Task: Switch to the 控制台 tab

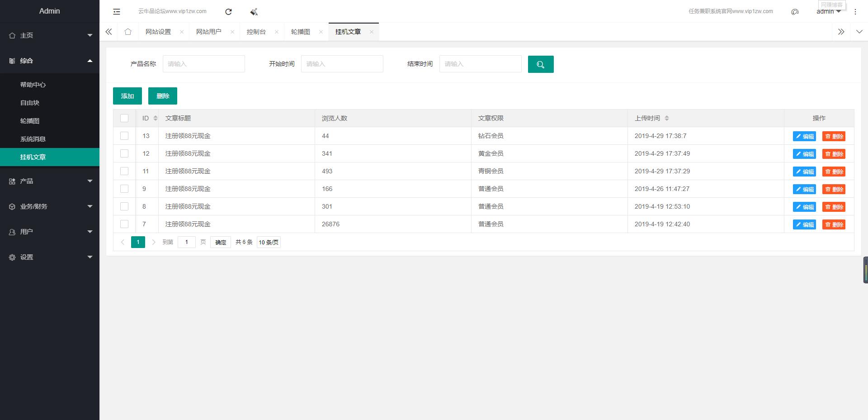Action: (256, 32)
